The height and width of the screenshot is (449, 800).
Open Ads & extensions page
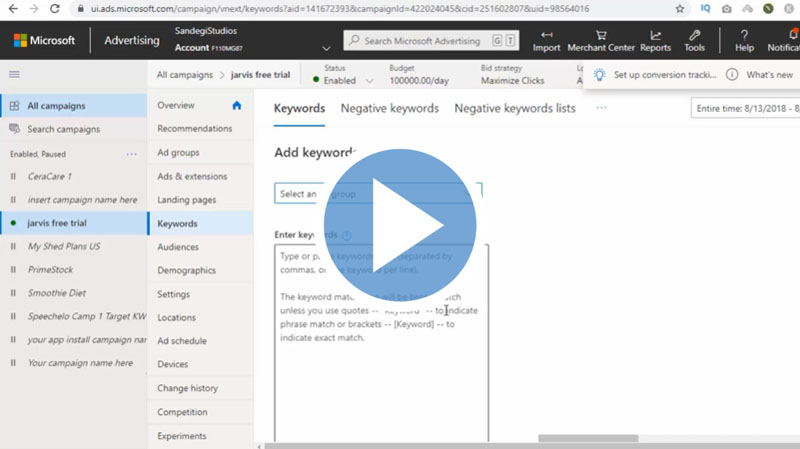tap(192, 176)
